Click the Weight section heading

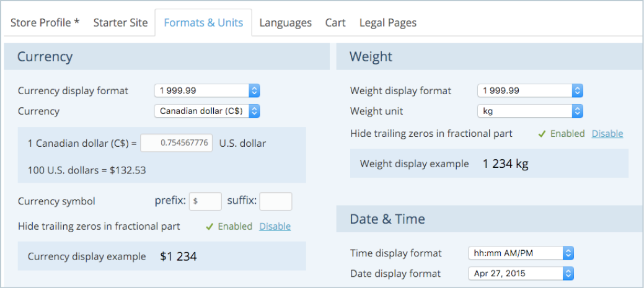point(371,56)
